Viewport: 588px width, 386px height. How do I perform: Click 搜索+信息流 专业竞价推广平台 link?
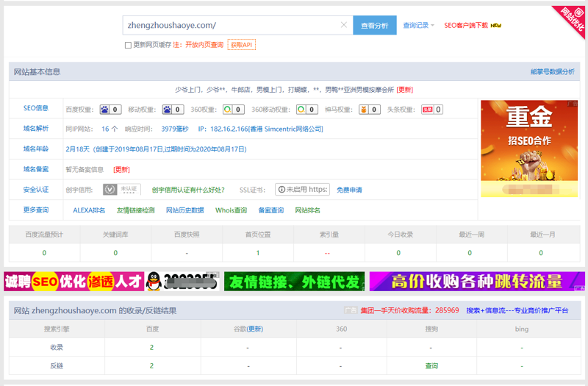(517, 310)
